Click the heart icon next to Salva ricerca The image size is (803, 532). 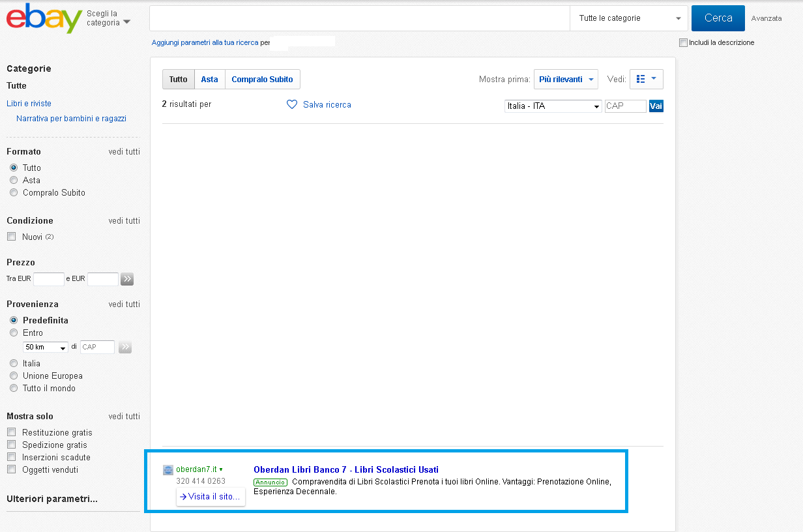point(292,104)
